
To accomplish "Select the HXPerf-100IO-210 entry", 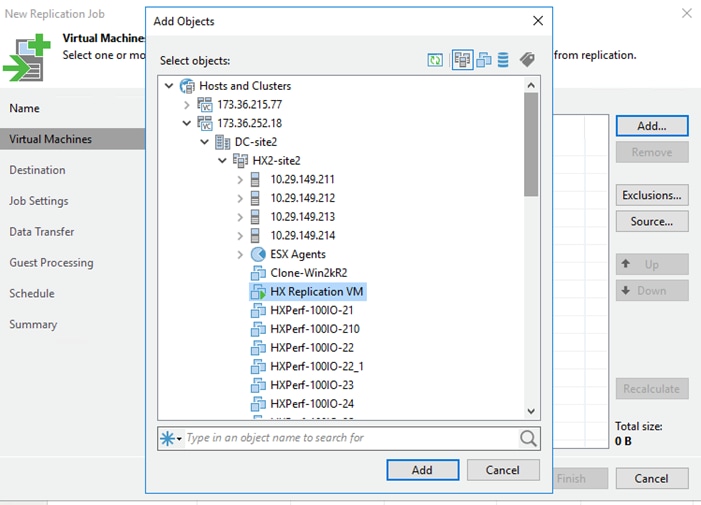I will pos(315,329).
